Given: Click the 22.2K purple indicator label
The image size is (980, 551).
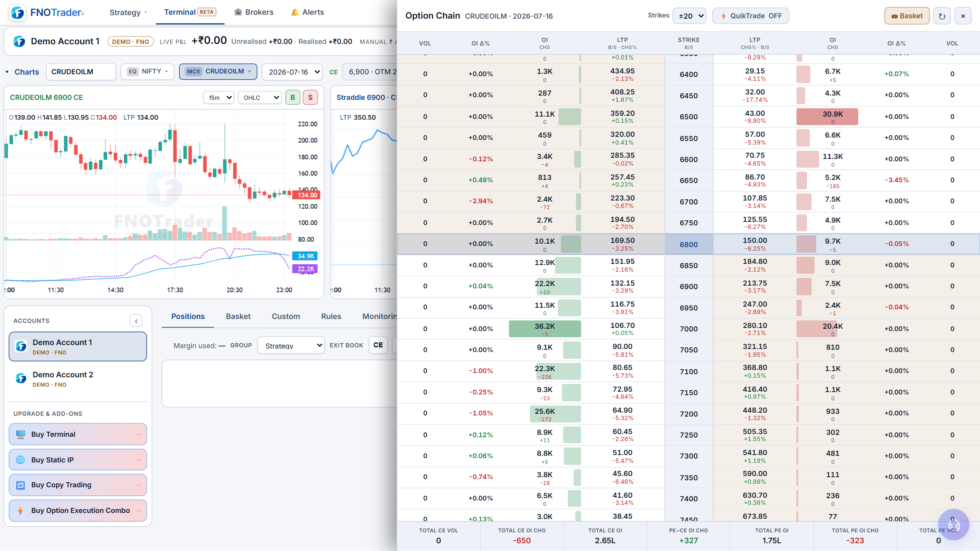Looking at the screenshot, I should (x=305, y=269).
